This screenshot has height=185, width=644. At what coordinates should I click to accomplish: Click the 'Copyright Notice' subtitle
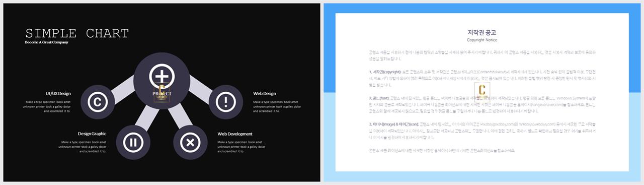point(482,40)
